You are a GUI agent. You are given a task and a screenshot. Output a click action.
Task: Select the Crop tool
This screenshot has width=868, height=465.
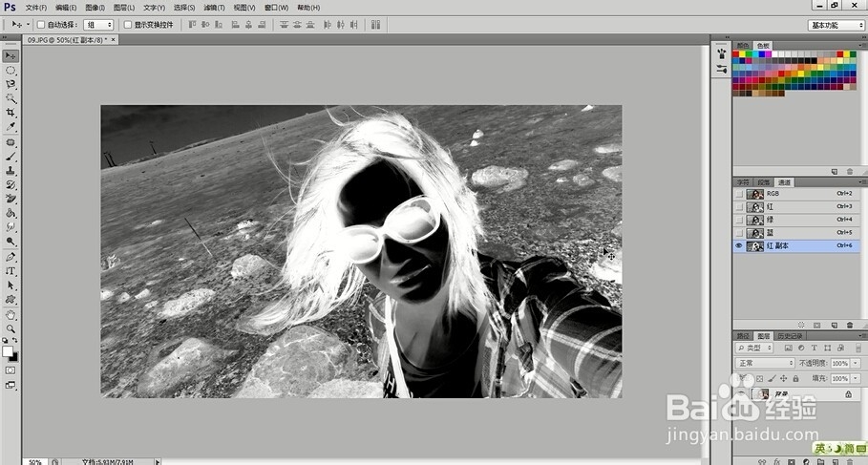pyautogui.click(x=11, y=113)
